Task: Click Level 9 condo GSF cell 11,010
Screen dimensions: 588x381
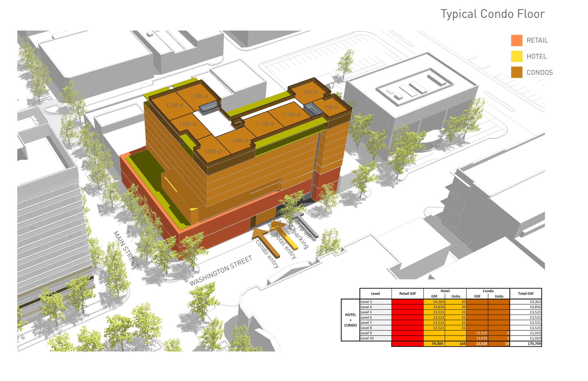Action: point(477,333)
